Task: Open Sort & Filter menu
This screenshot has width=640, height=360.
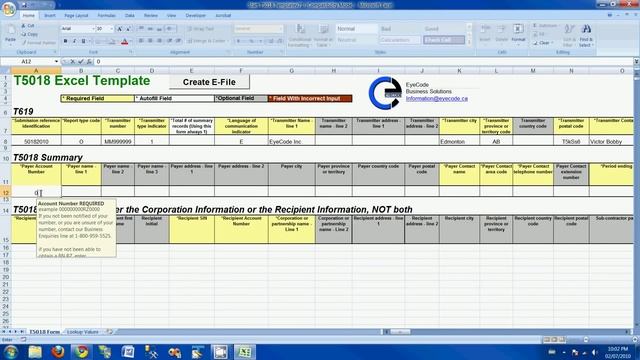Action: [x=569, y=35]
